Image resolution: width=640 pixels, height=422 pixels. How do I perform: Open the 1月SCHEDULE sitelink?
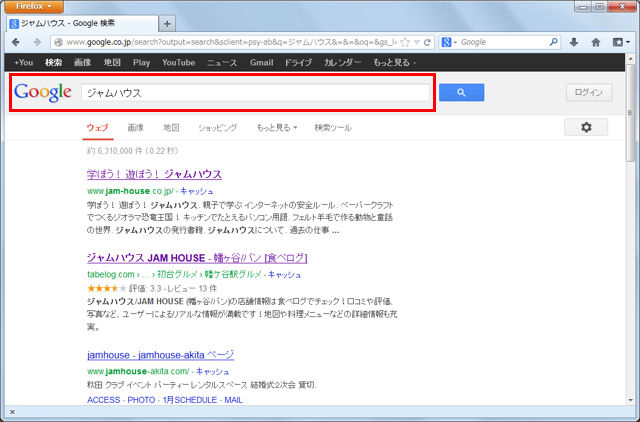[190, 400]
